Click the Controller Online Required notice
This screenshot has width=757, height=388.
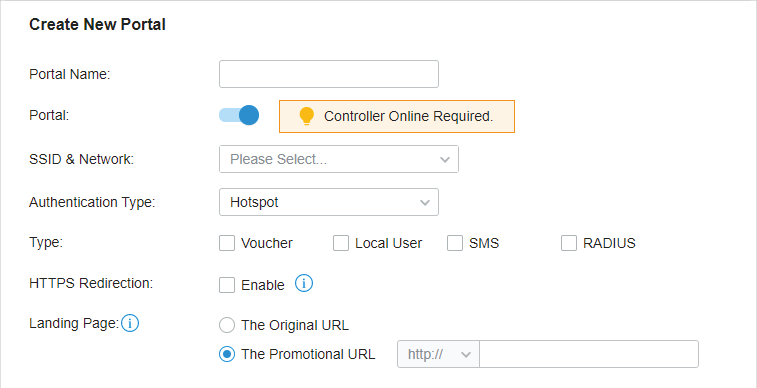pyautogui.click(x=397, y=116)
